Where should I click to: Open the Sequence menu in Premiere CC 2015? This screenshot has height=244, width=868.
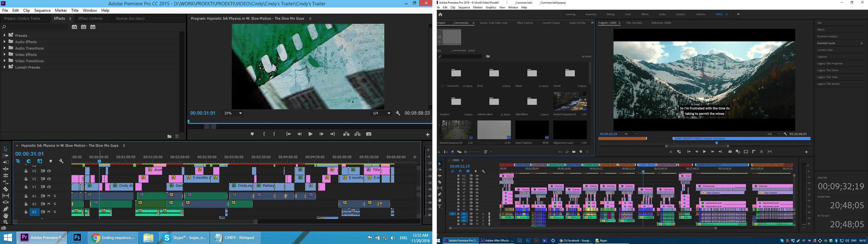(42, 10)
